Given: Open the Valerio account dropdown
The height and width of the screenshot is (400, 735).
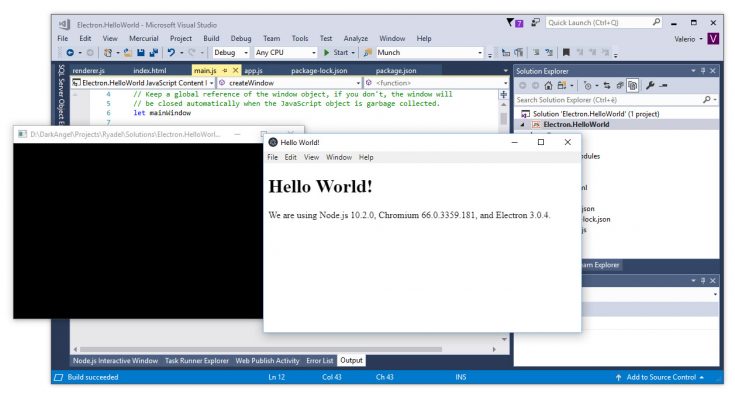Looking at the screenshot, I should click(x=701, y=39).
